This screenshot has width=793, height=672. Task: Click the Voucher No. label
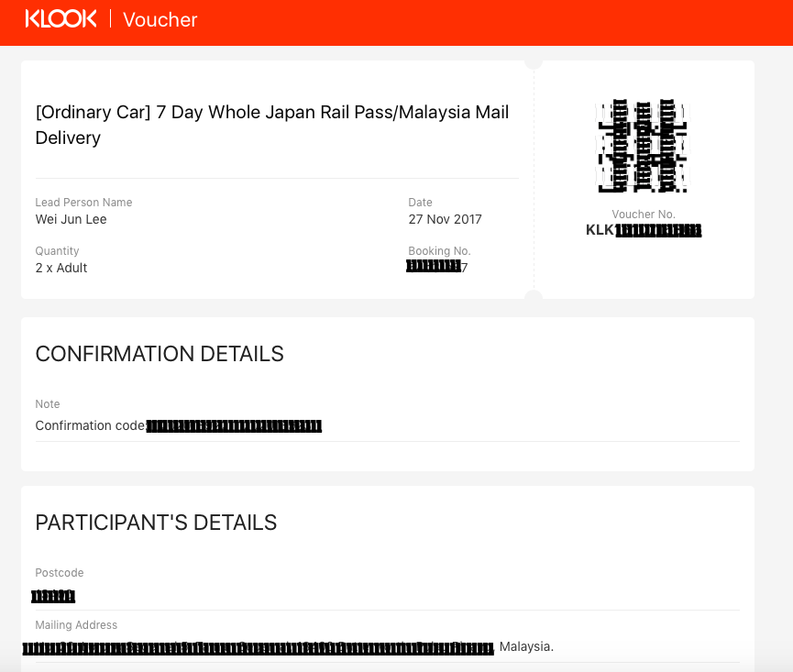coord(644,215)
